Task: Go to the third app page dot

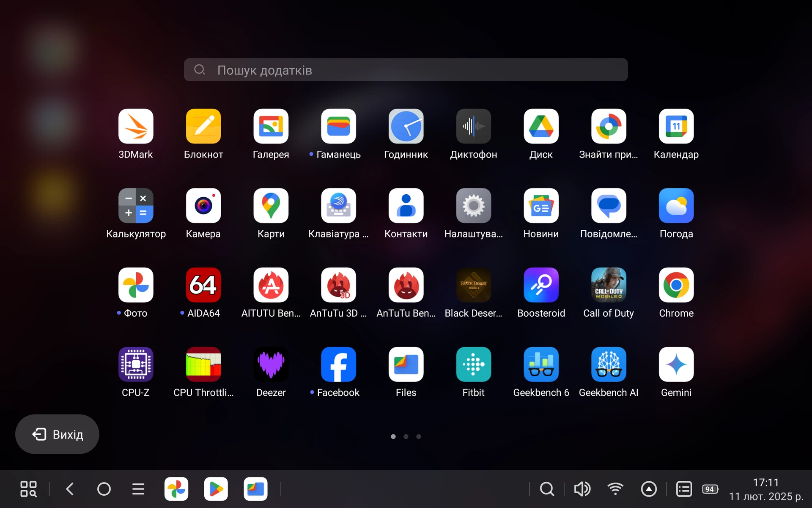Action: [x=419, y=436]
